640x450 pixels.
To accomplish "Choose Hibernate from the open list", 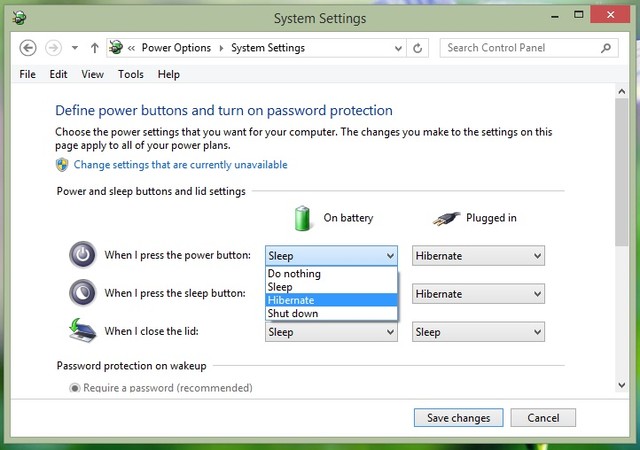I will [x=331, y=300].
